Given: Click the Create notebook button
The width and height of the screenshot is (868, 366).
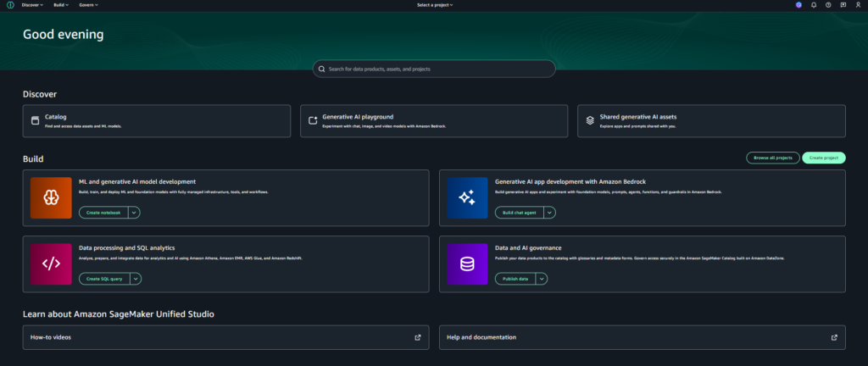Looking at the screenshot, I should [x=103, y=213].
